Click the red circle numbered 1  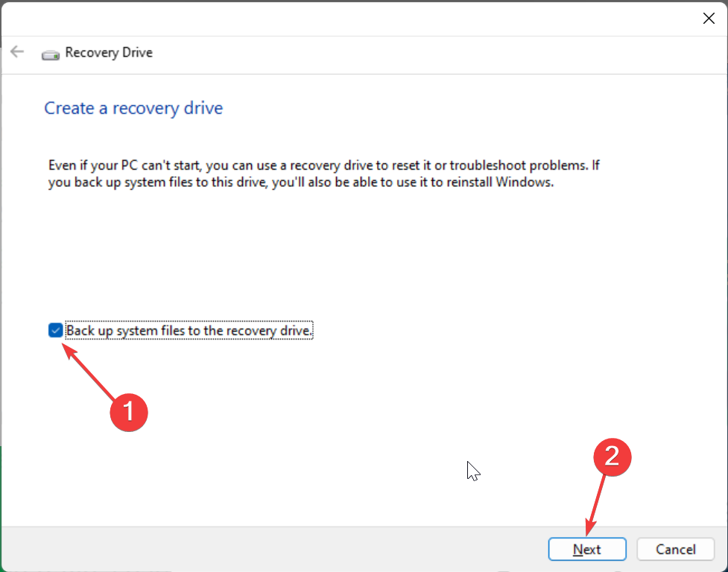pos(128,411)
